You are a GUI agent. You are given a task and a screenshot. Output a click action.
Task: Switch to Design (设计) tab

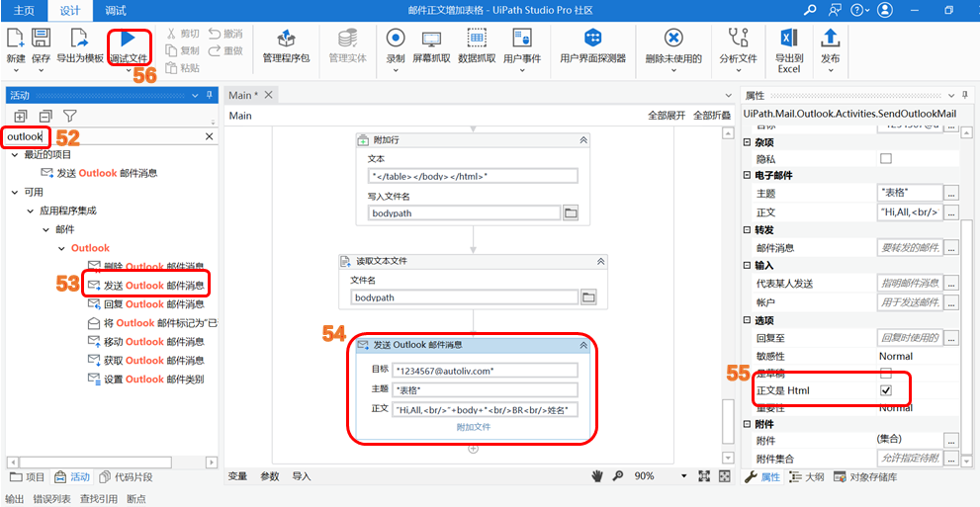[x=70, y=11]
